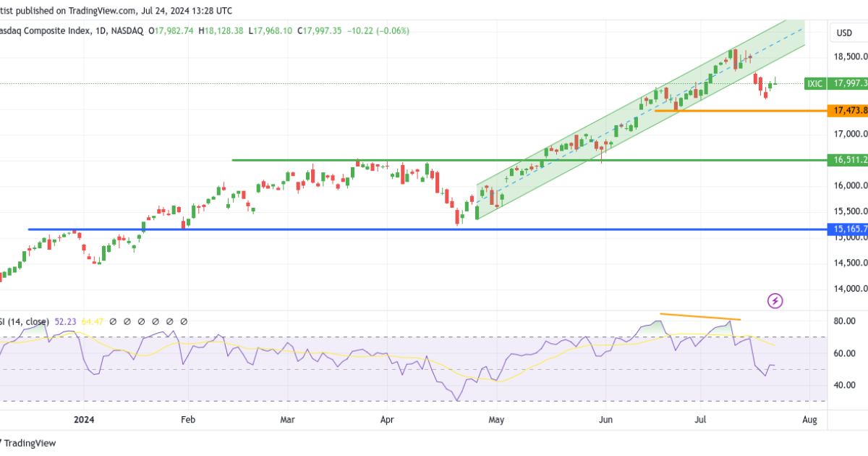This screenshot has height=456, width=868.
Task: Select the 2024 label on the time axis
Action: [85, 420]
